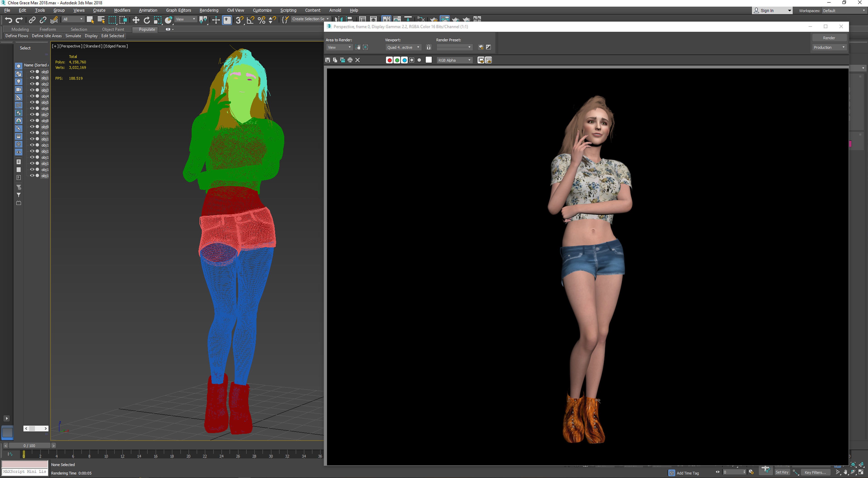Click the MAXScript Mini Listener field
The height and width of the screenshot is (478, 868).
coord(25,472)
